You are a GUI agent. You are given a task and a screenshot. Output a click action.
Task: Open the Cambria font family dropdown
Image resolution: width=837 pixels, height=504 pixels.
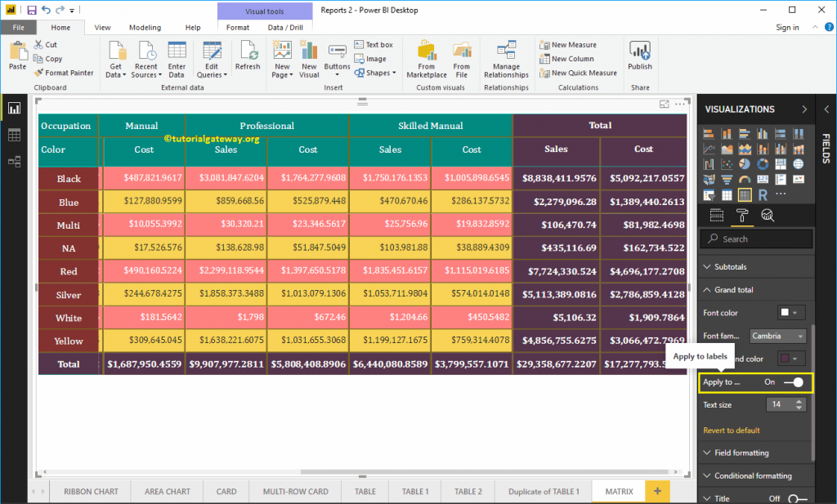pyautogui.click(x=777, y=336)
